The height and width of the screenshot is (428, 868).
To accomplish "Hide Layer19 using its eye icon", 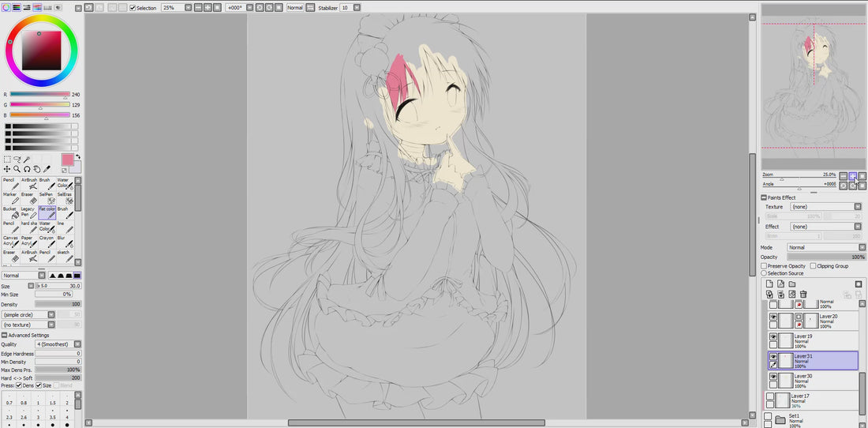I will 773,336.
